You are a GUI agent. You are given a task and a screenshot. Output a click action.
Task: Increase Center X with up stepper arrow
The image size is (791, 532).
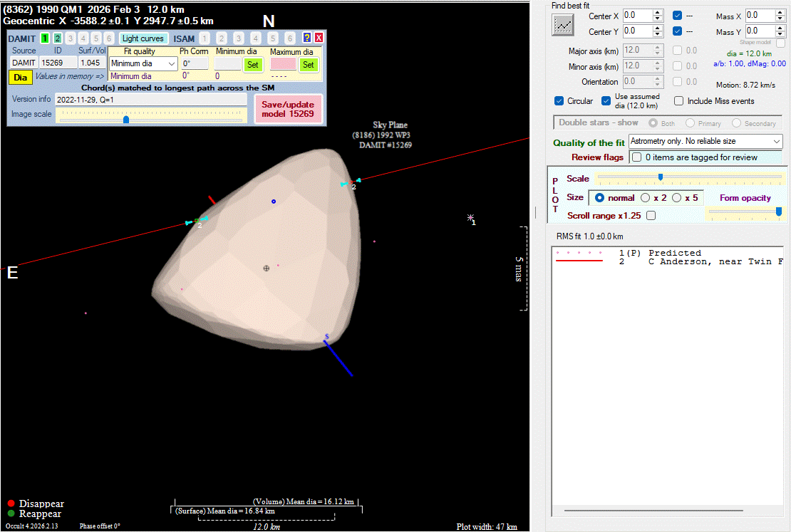coord(658,12)
